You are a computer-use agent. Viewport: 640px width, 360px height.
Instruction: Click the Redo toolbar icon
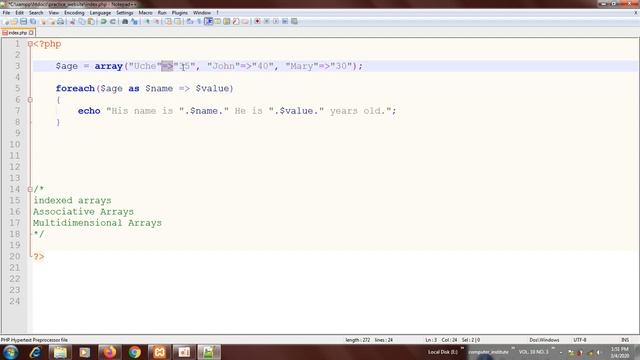pos(113,21)
